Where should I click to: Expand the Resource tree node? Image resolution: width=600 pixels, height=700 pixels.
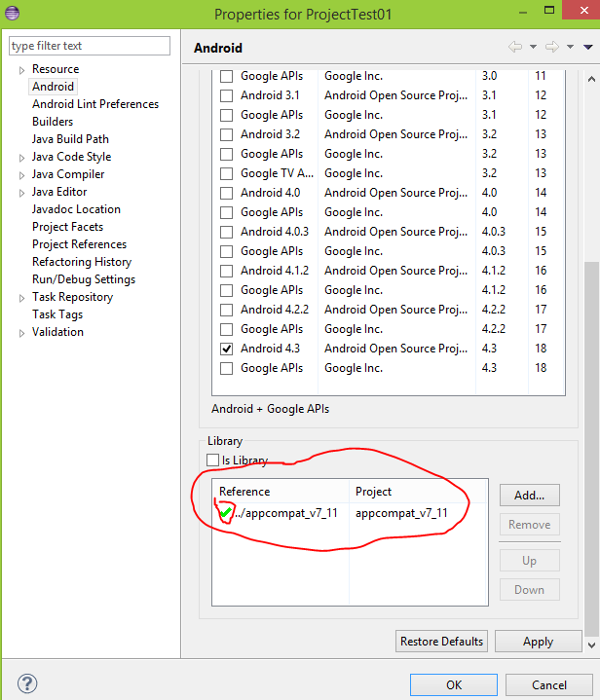click(x=22, y=70)
